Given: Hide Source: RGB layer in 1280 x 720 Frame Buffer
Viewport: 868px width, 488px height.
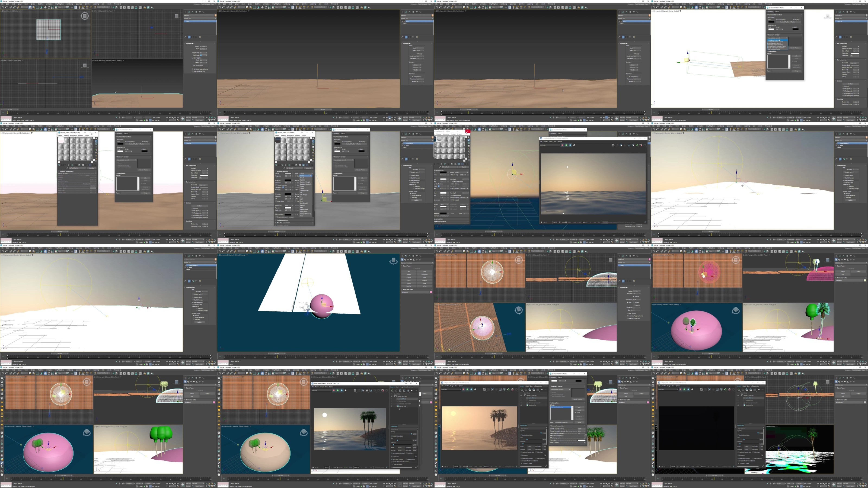Looking at the screenshot, I should click(392, 406).
